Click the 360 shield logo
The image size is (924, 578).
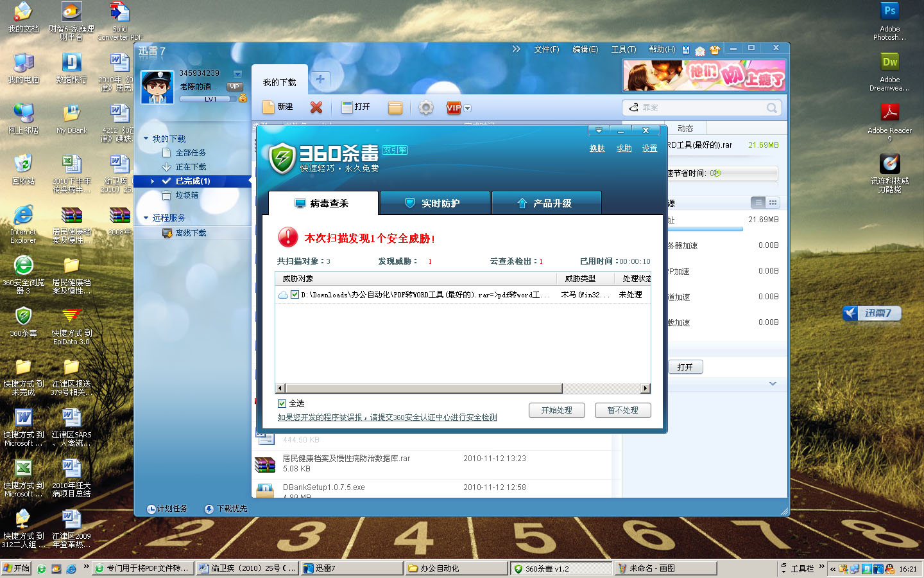click(282, 158)
